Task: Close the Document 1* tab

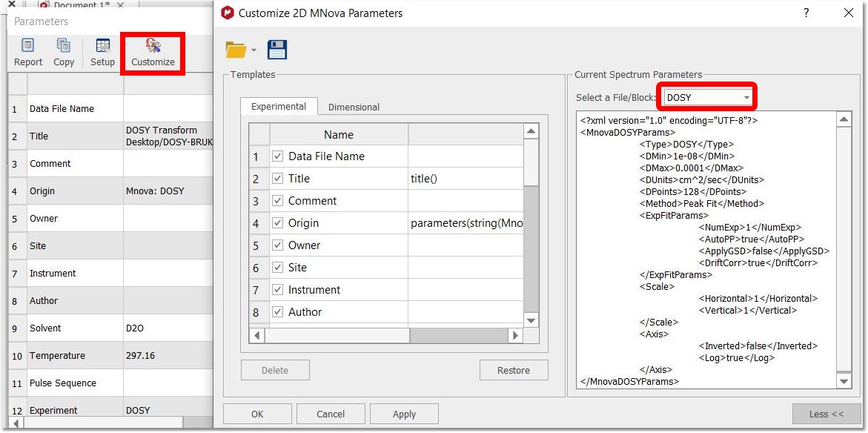Action: pos(122,5)
